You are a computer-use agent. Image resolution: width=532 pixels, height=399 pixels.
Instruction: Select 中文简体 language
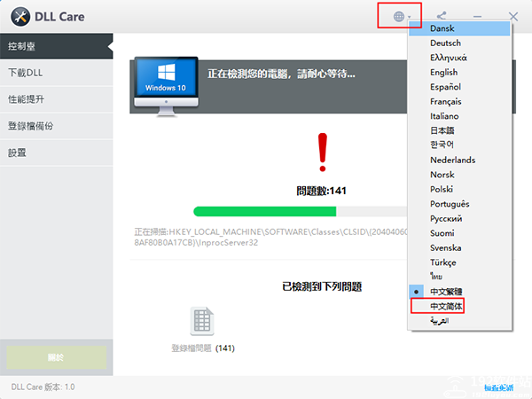[x=459, y=306]
